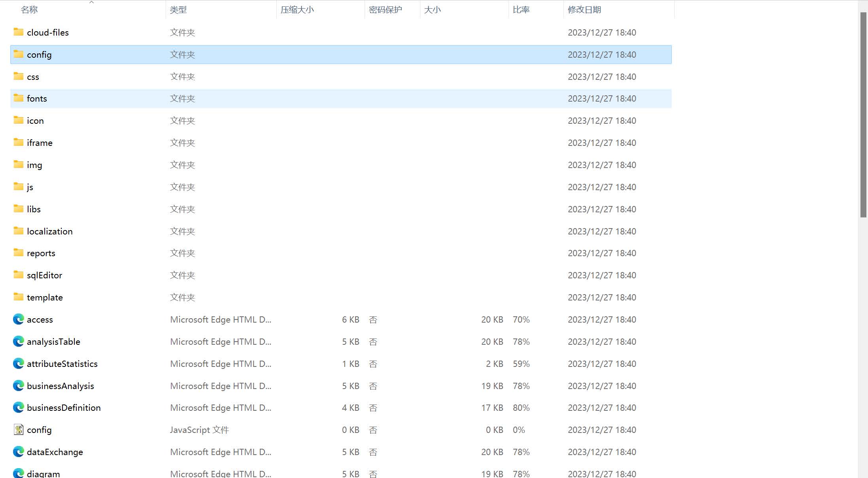Click the 修改日期 column header
Image resolution: width=868 pixels, height=478 pixels.
pyautogui.click(x=584, y=10)
